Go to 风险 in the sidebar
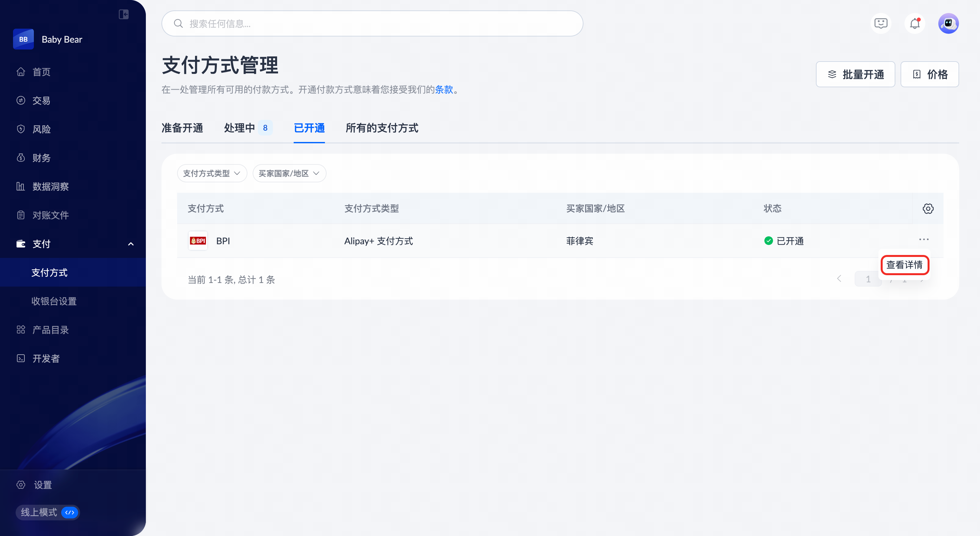This screenshot has width=980, height=536. [41, 129]
